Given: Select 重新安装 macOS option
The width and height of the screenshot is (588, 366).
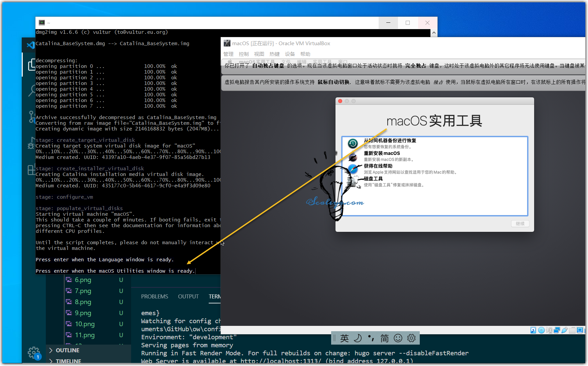Looking at the screenshot, I should (382, 153).
